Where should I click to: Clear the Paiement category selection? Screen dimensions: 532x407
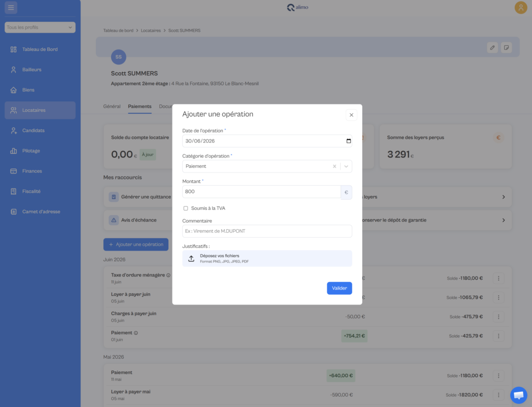coord(335,166)
